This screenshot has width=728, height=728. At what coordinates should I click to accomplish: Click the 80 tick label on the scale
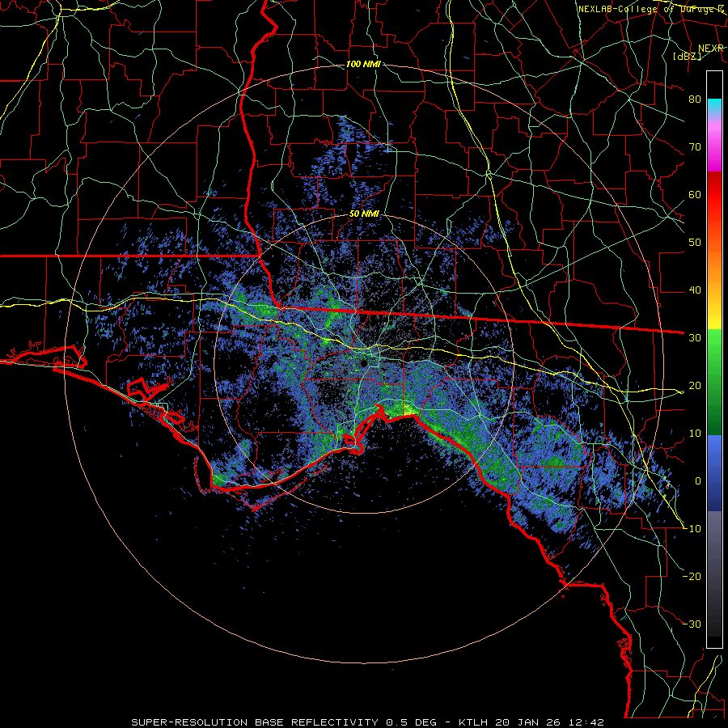[695, 99]
